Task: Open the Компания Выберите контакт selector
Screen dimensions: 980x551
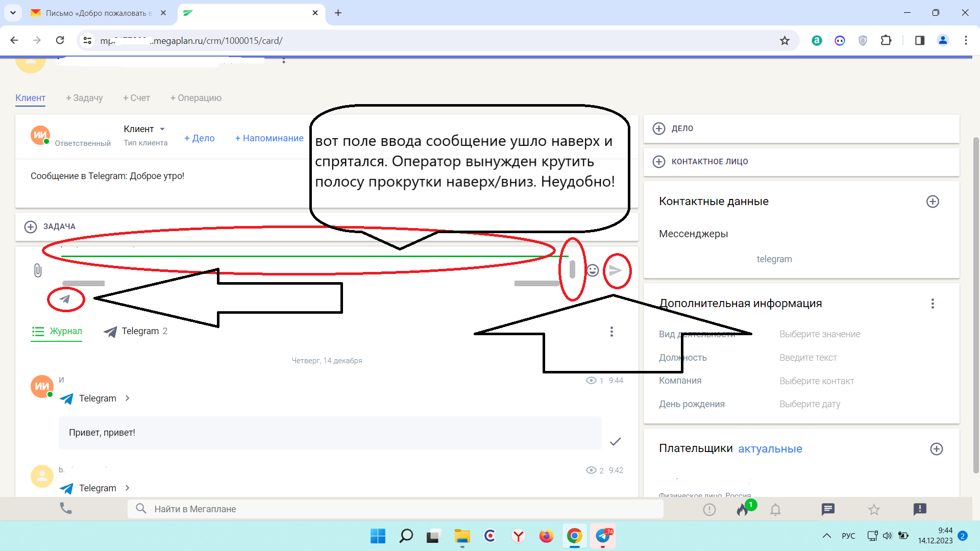Action: [817, 381]
